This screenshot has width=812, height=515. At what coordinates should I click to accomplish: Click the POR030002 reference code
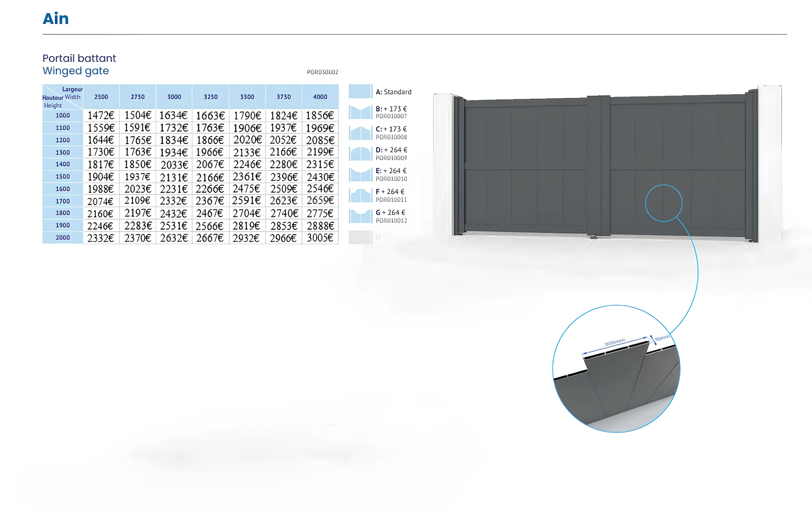(322, 72)
